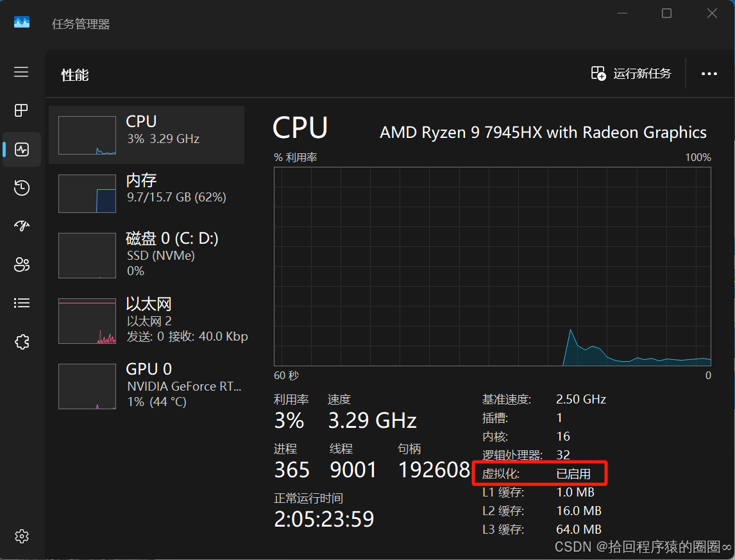The image size is (735, 560).
Task: Select 磁盘 0 (C: D:) entry
Action: (x=147, y=255)
